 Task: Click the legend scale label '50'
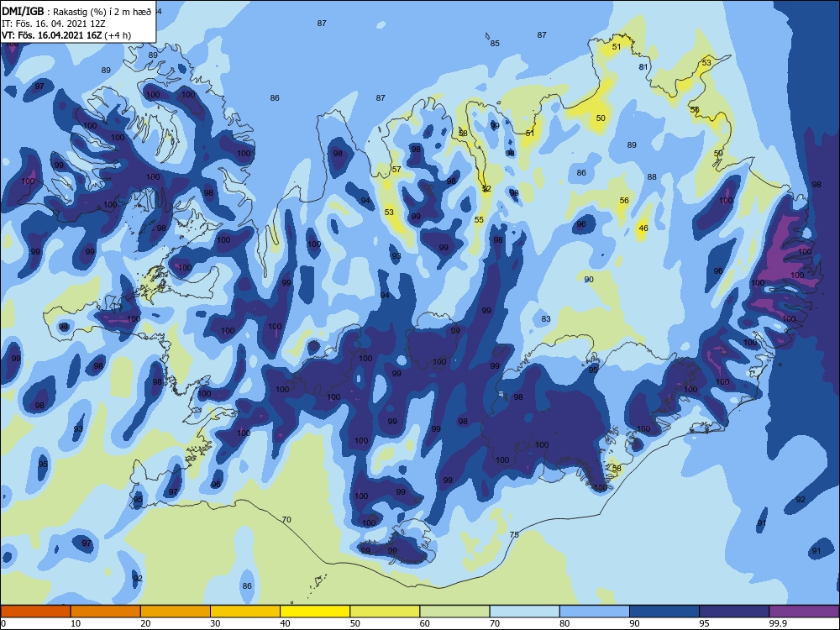[355, 623]
